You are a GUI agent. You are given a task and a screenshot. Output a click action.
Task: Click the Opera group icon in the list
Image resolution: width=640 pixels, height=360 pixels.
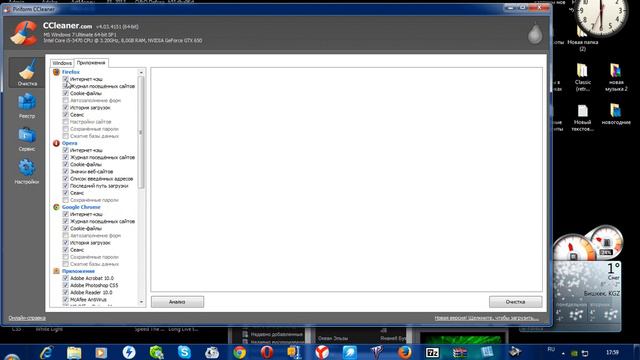(56, 143)
